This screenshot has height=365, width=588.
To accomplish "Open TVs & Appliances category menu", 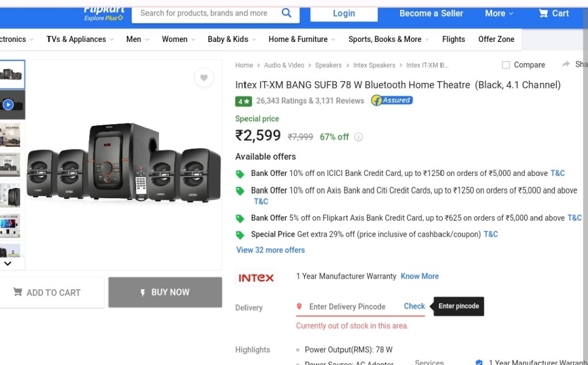I will pyautogui.click(x=80, y=39).
